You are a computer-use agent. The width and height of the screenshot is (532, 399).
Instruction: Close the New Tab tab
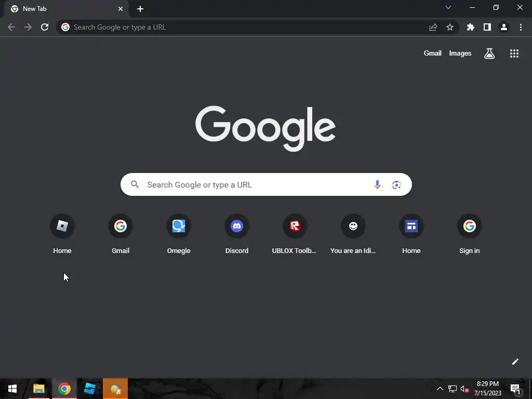pos(121,9)
